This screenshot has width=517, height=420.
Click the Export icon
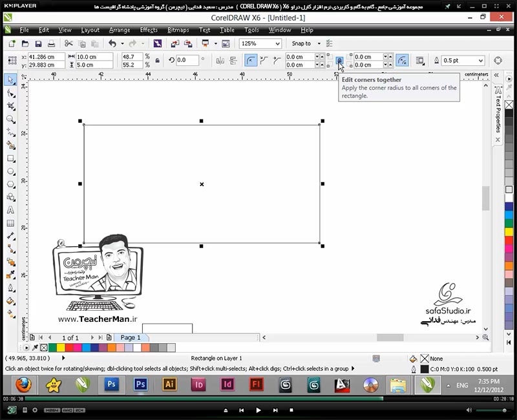click(188, 43)
